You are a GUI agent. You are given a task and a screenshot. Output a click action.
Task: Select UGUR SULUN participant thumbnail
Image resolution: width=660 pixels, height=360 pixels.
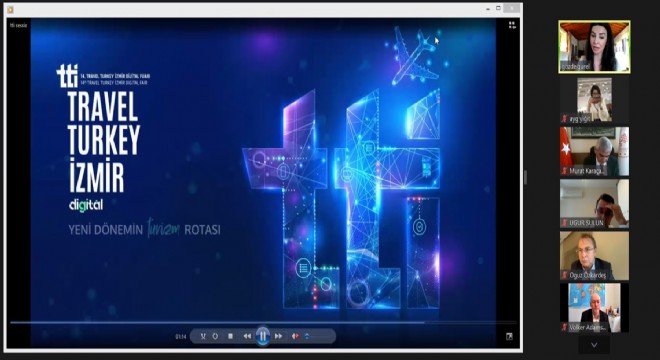point(594,204)
